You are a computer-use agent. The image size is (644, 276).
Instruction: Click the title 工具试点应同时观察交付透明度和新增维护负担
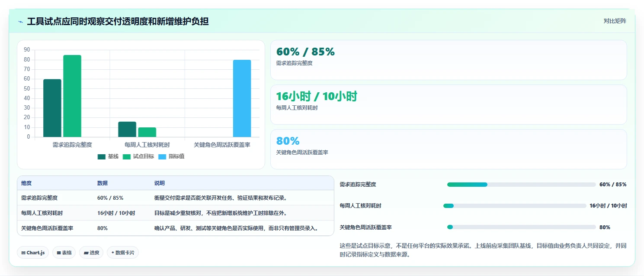coord(118,21)
